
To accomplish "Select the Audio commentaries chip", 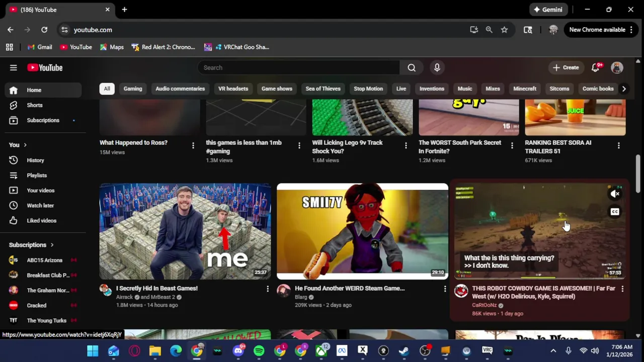I will 180,88.
